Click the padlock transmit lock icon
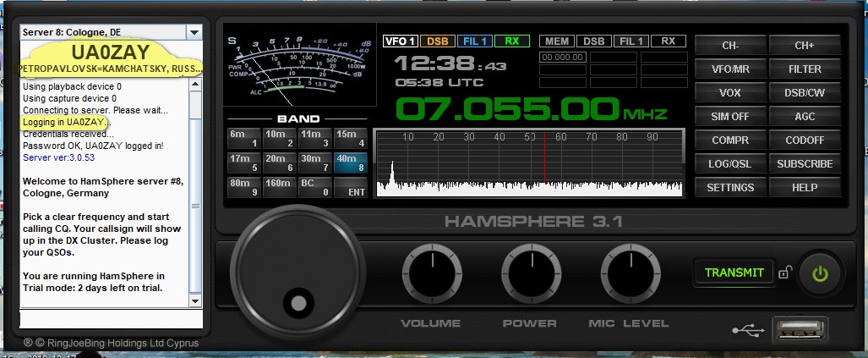The height and width of the screenshot is (358, 868). 785,272
